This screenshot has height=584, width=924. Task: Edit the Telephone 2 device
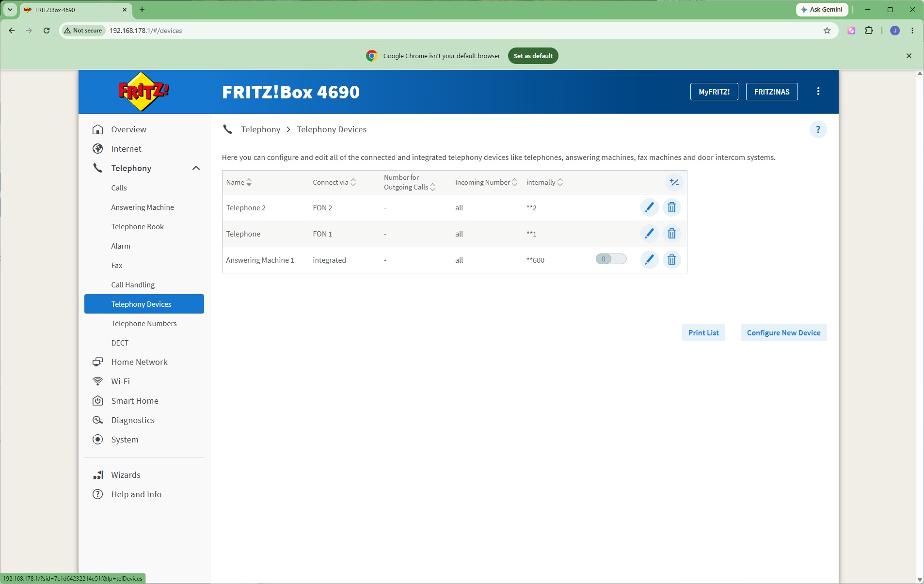649,207
